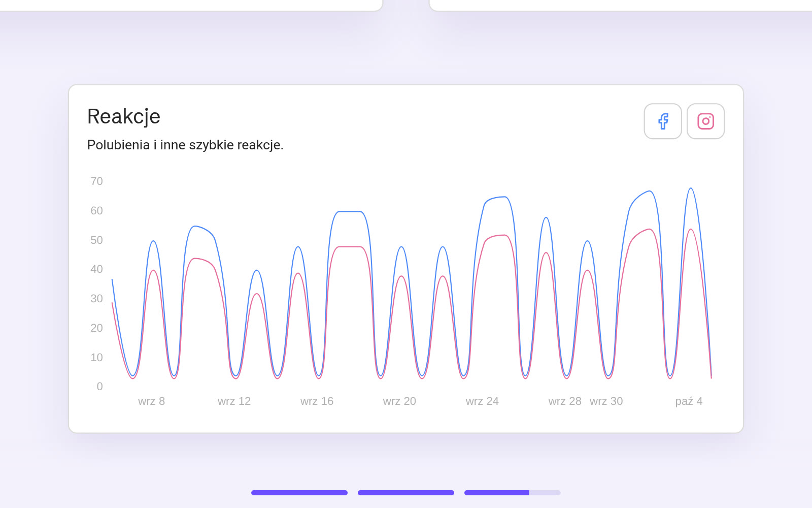Click the 'wrz 30' axis label

[606, 401]
